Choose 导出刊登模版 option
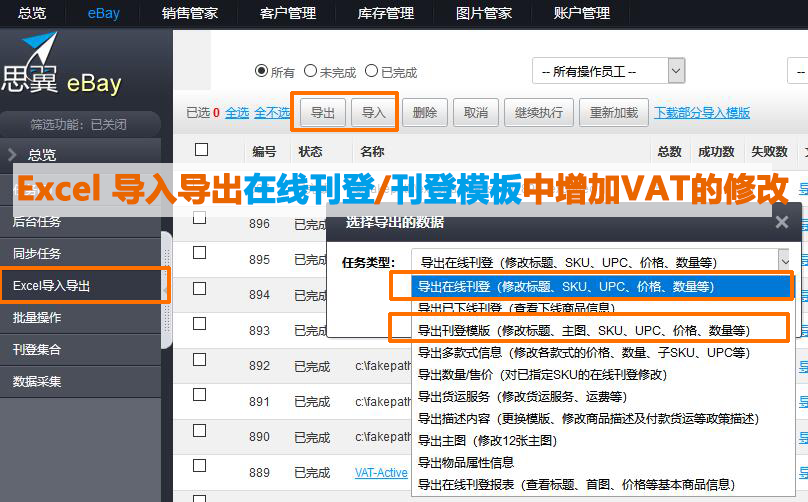 pyautogui.click(x=601, y=330)
